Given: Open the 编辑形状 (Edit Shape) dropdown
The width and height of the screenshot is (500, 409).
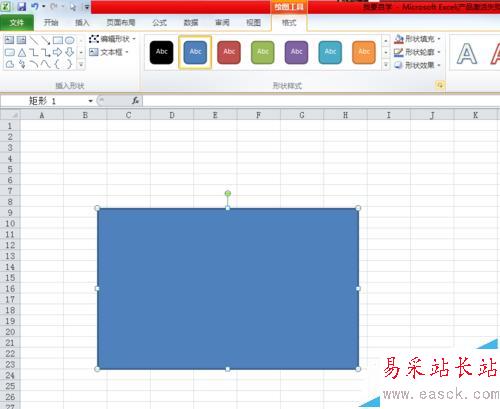Looking at the screenshot, I should click(112, 39).
